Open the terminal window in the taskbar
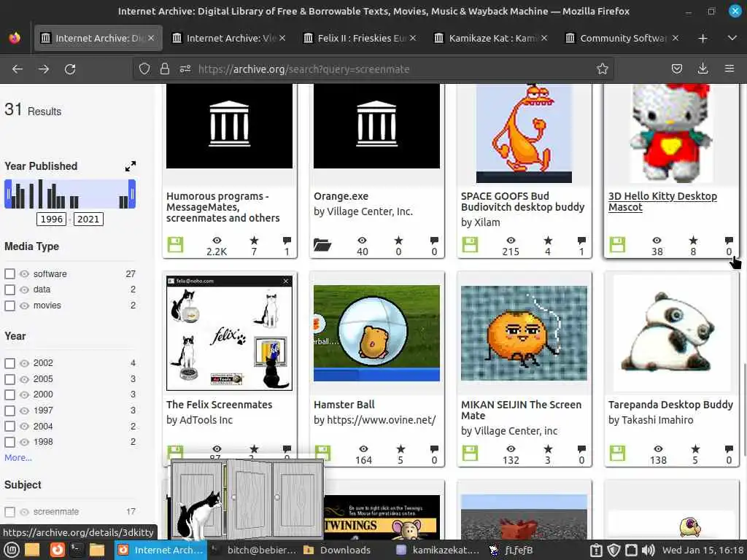 click(x=255, y=550)
